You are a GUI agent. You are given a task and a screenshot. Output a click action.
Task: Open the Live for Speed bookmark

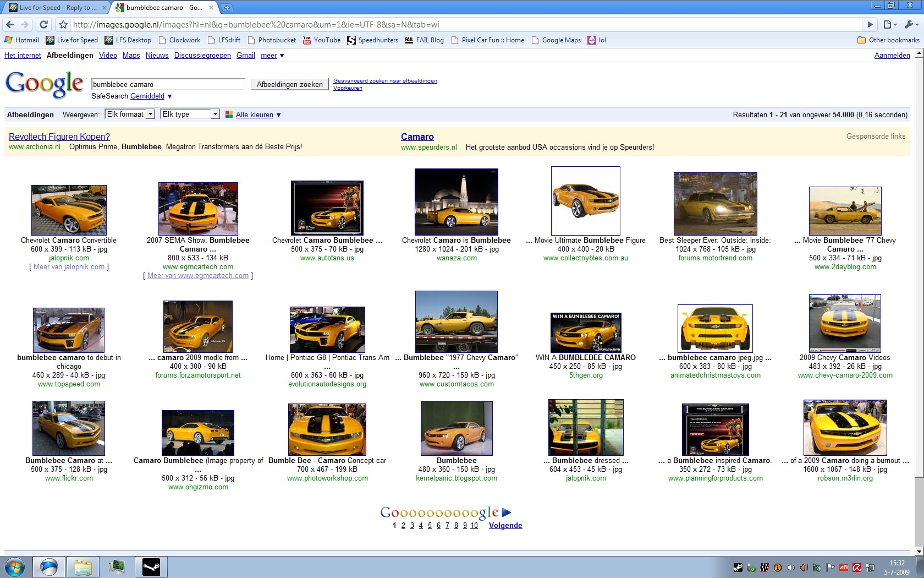point(72,40)
